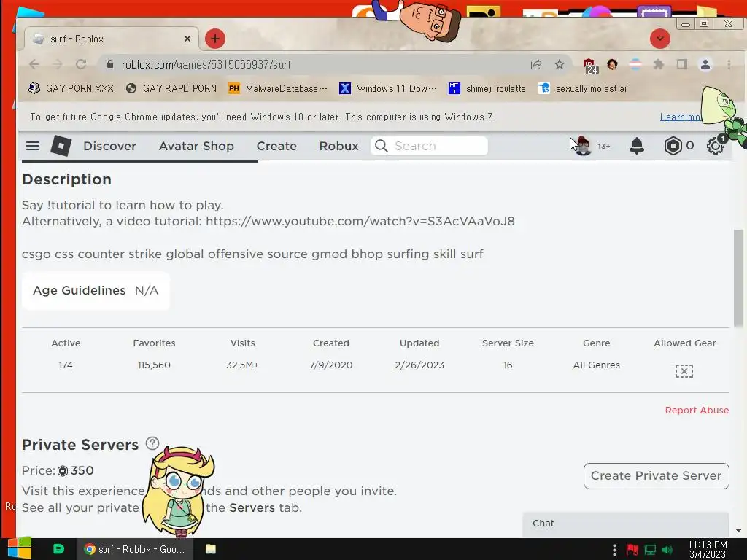747x560 pixels.
Task: Click the magnifying glass search icon
Action: [x=381, y=146]
